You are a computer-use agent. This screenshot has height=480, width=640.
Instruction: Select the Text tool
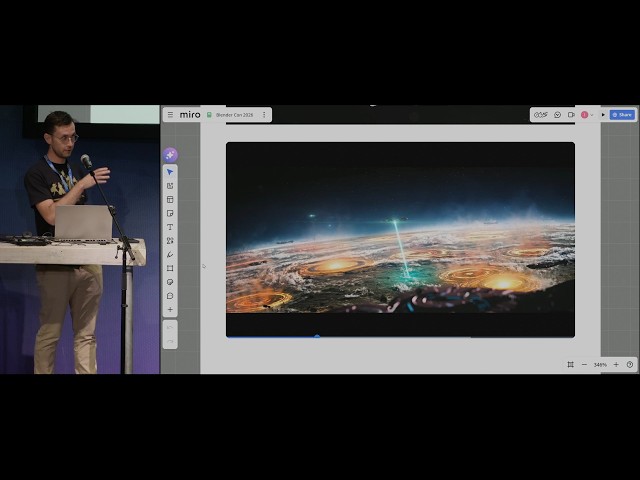[x=170, y=227]
